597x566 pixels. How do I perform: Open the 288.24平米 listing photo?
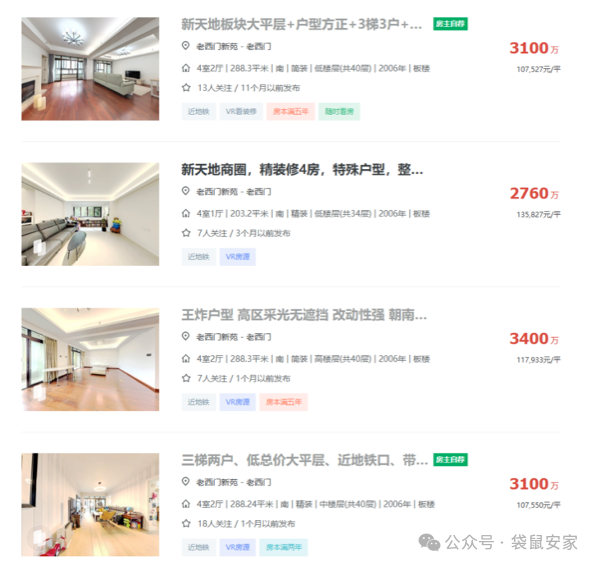tap(90, 505)
